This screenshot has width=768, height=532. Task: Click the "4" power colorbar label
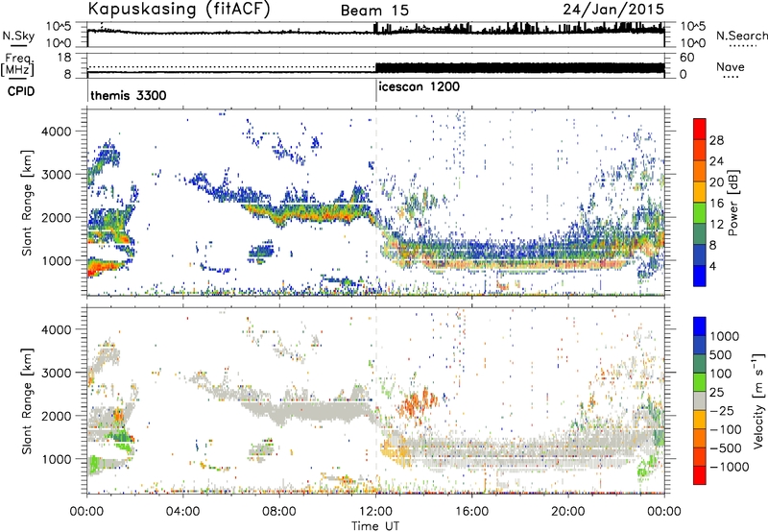tap(712, 266)
